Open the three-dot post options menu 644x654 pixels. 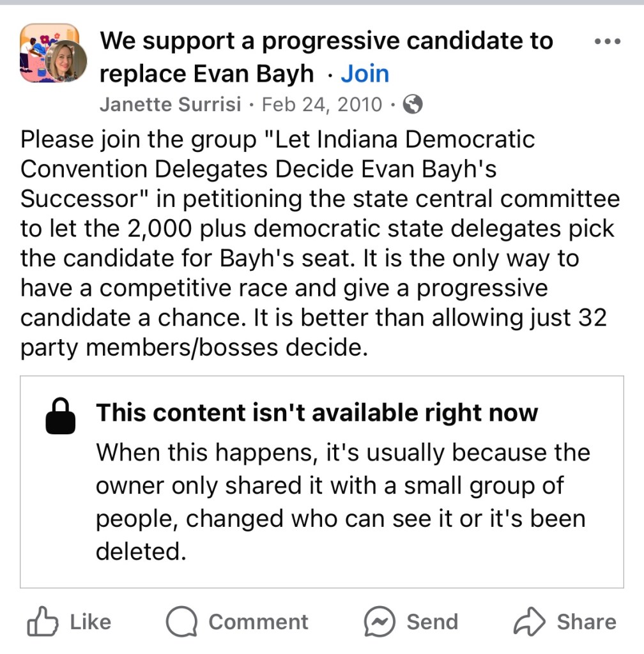point(606,42)
